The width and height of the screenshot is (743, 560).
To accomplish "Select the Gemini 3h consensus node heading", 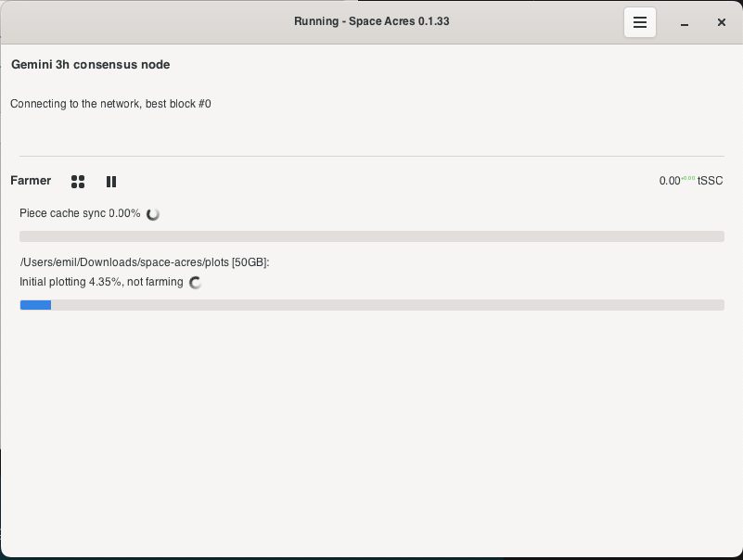I will point(89,65).
